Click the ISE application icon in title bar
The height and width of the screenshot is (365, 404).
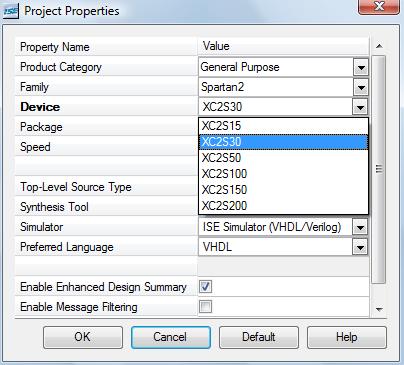point(11,12)
